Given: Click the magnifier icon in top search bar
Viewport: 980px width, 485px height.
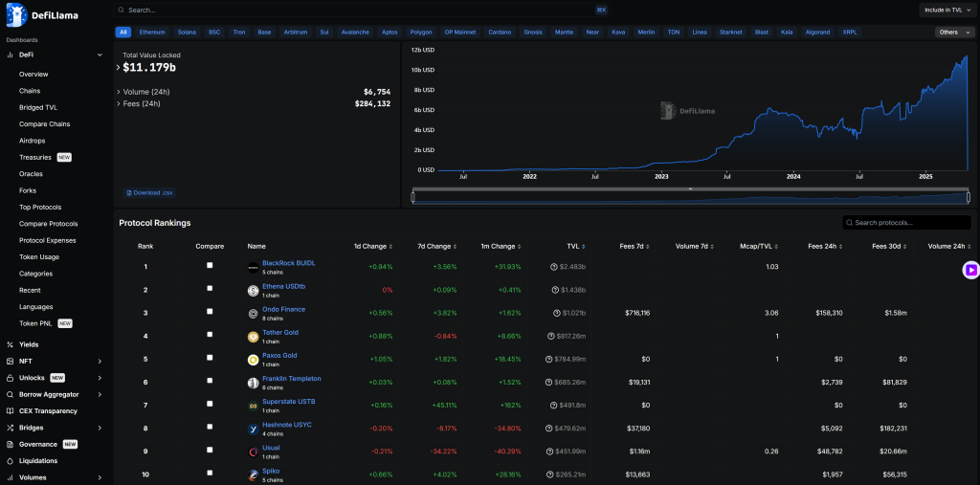Looking at the screenshot, I should click(x=121, y=10).
